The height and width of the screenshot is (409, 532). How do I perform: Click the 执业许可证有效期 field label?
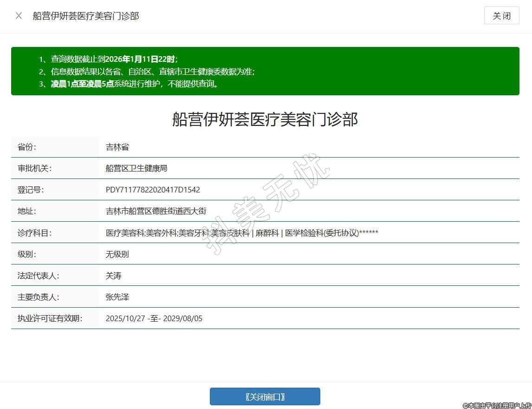[50, 318]
